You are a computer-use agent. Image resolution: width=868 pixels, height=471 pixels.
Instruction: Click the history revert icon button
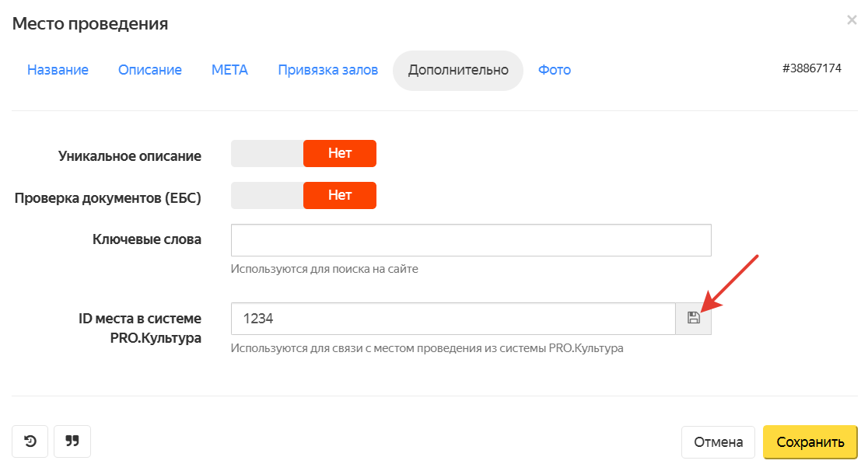pyautogui.click(x=30, y=441)
